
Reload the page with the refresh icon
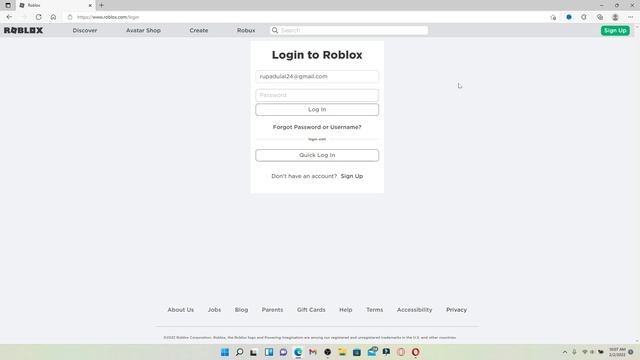coord(38,17)
